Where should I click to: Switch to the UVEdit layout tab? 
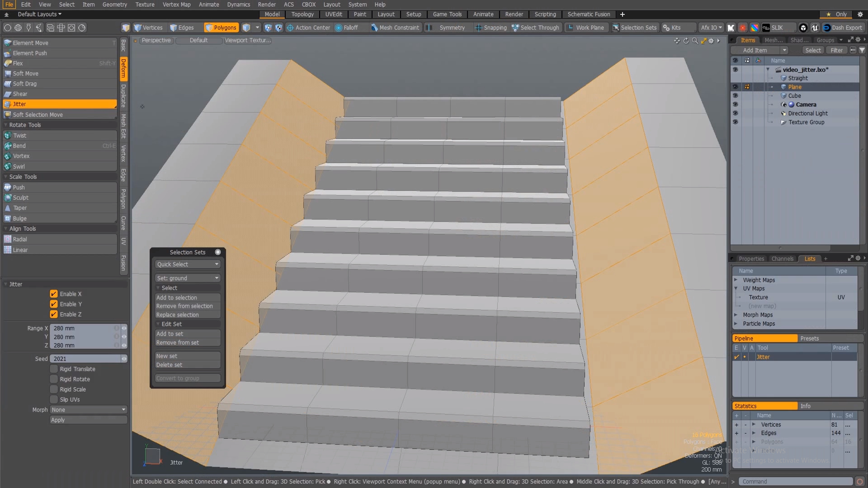(x=334, y=14)
